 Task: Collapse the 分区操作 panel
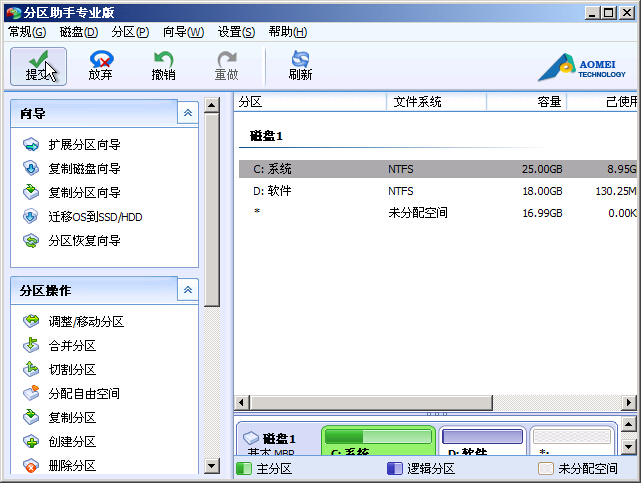point(188,290)
